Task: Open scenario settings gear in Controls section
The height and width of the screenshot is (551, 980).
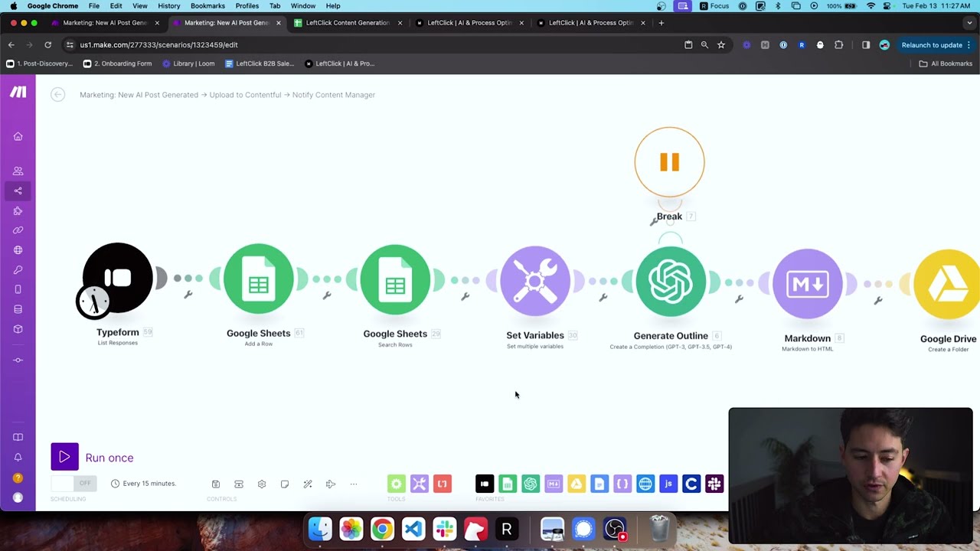Action: click(262, 484)
